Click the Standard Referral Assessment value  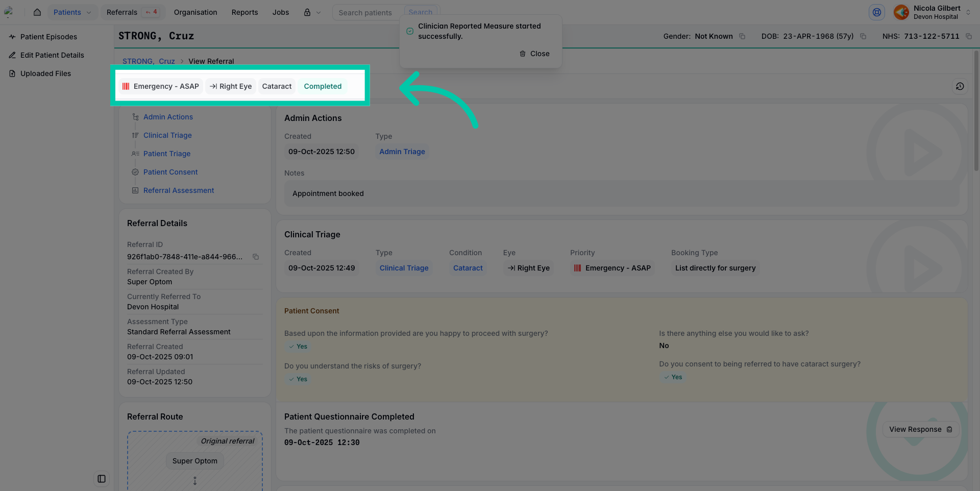pos(179,332)
